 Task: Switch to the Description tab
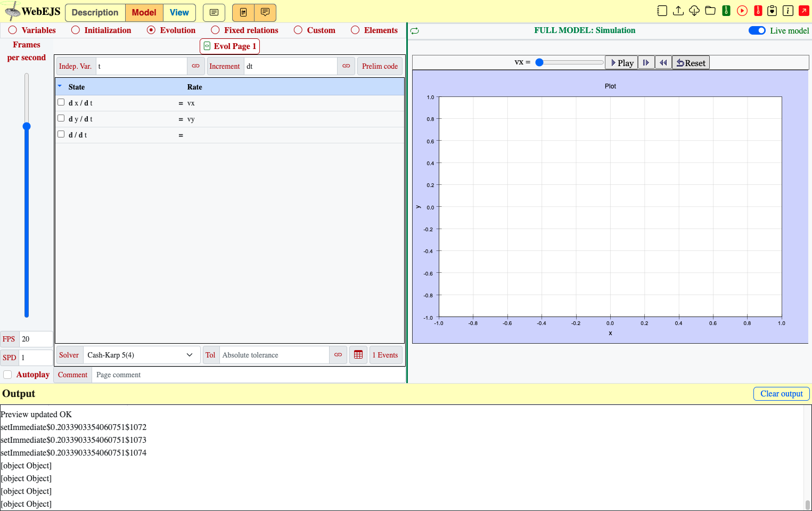[95, 12]
